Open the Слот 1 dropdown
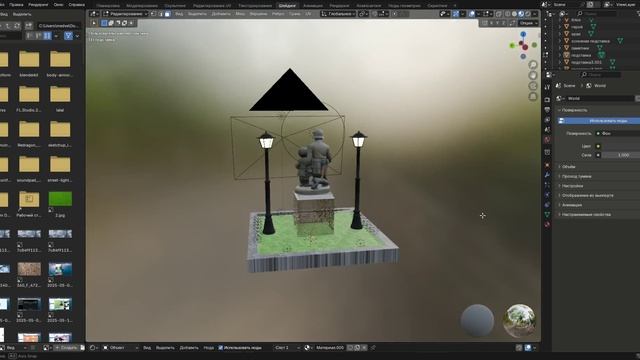 tap(287, 348)
